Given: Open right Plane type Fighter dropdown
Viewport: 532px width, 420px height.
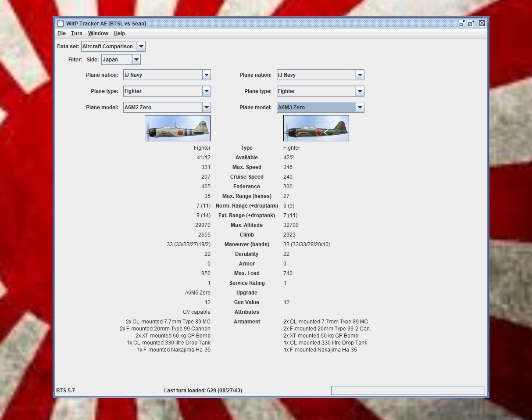Looking at the screenshot, I should [360, 91].
